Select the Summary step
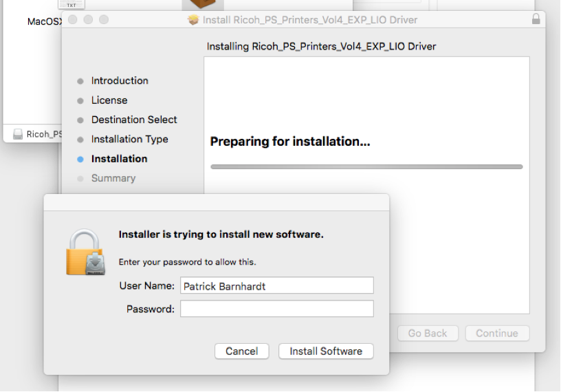 (113, 178)
